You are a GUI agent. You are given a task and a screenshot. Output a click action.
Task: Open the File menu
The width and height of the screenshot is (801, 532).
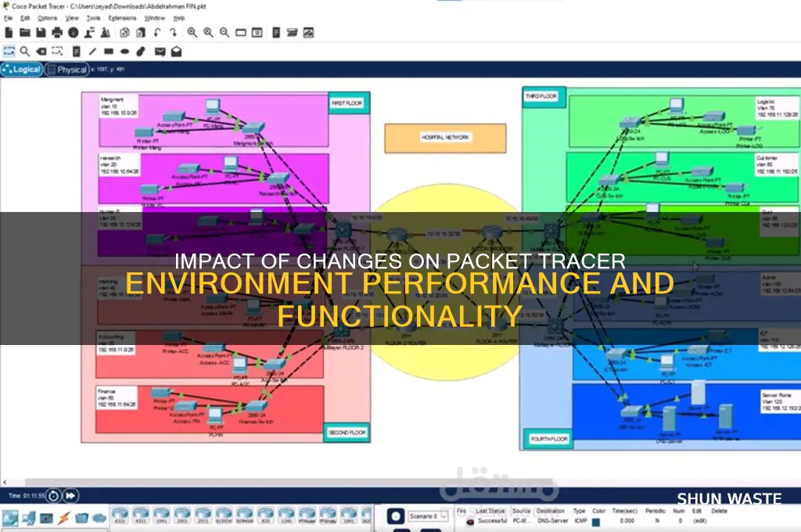point(8,18)
